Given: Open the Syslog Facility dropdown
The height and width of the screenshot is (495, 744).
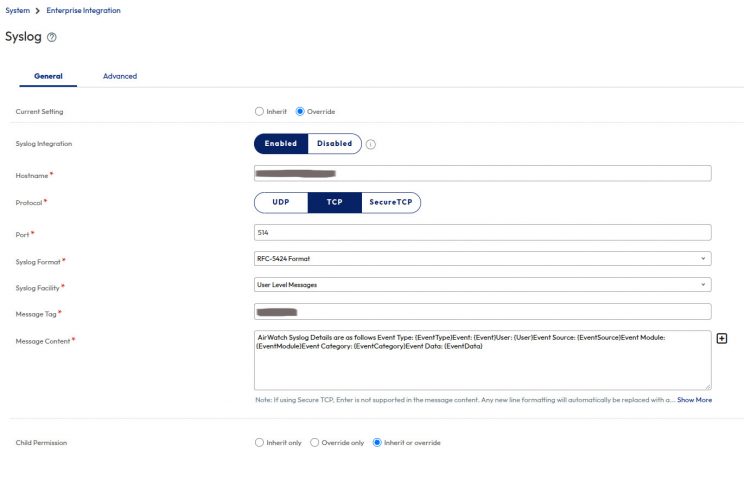Looking at the screenshot, I should (483, 285).
